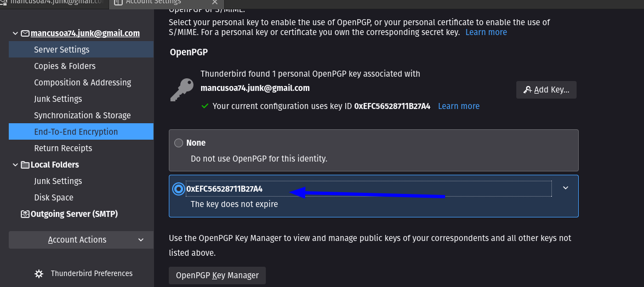
Task: Click the Thunderbird Preferences gear icon
Action: coord(39,274)
